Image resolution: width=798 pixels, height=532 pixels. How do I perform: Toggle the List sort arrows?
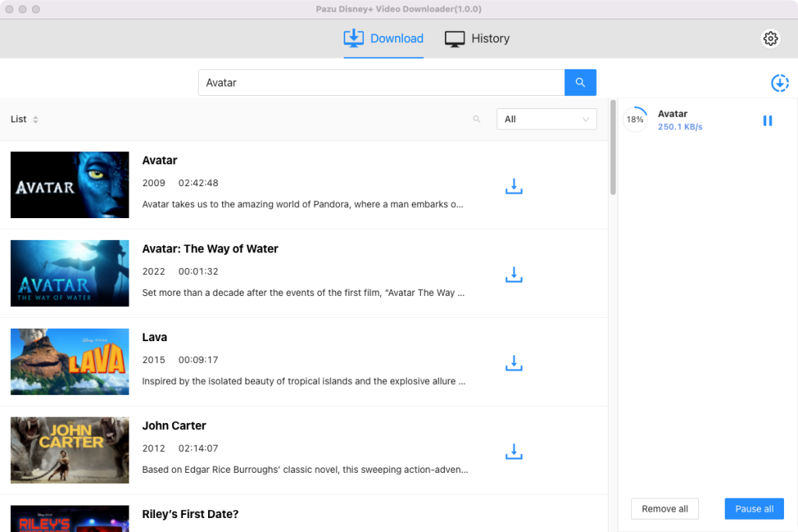coord(36,119)
